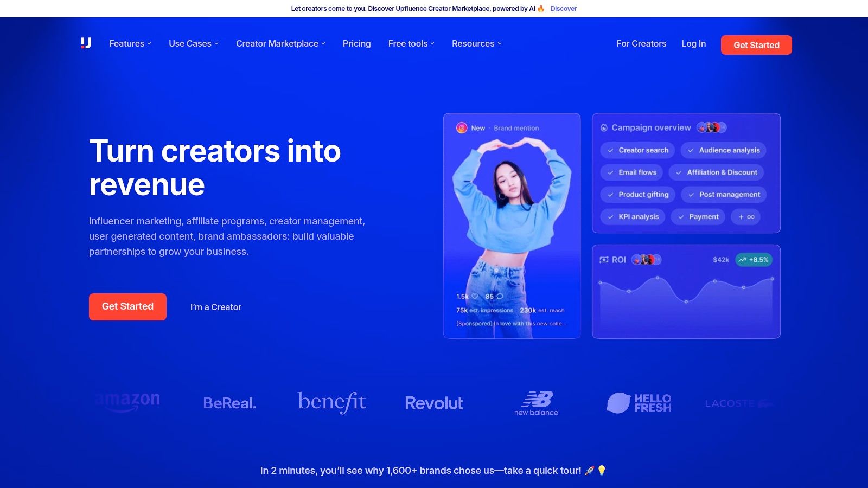
Task: Expand the Resources dropdown
Action: pyautogui.click(x=476, y=44)
